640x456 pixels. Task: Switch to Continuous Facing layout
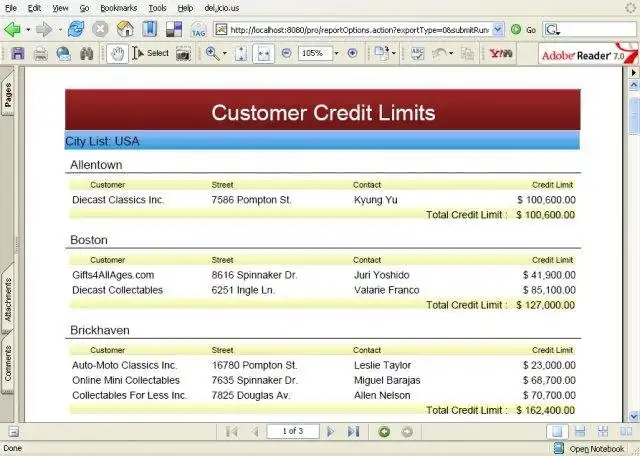click(x=603, y=432)
